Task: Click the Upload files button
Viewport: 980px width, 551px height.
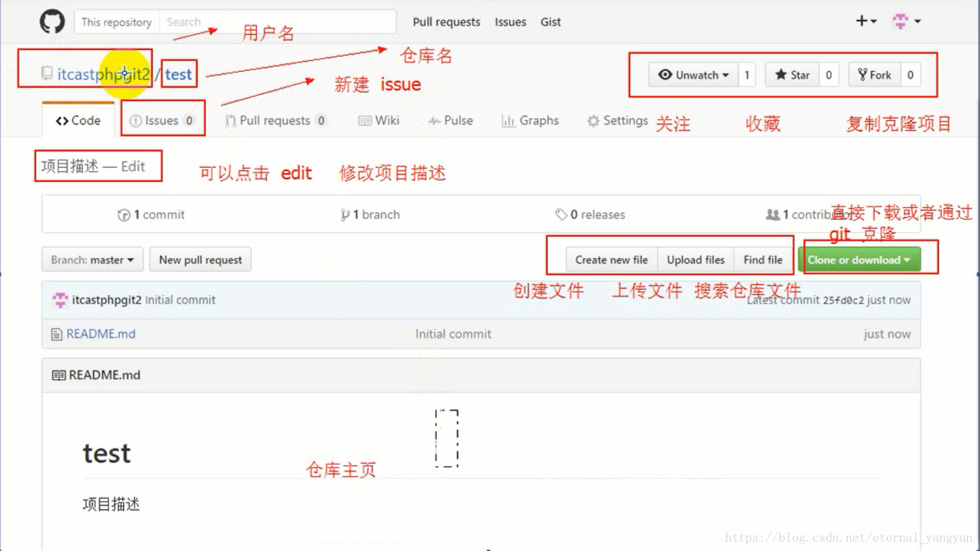Action: [x=696, y=259]
